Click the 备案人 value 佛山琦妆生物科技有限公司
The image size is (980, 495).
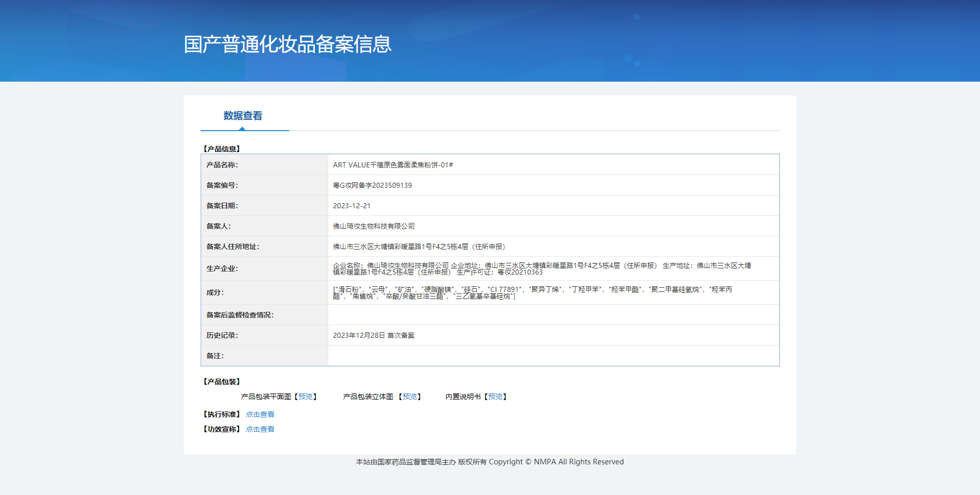pos(374,226)
